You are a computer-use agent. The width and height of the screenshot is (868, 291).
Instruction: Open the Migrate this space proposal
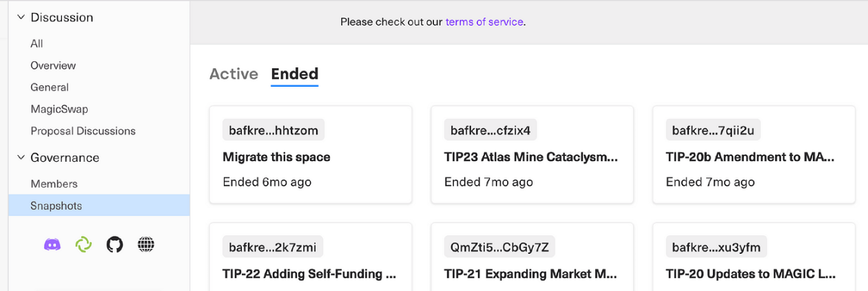(x=311, y=155)
